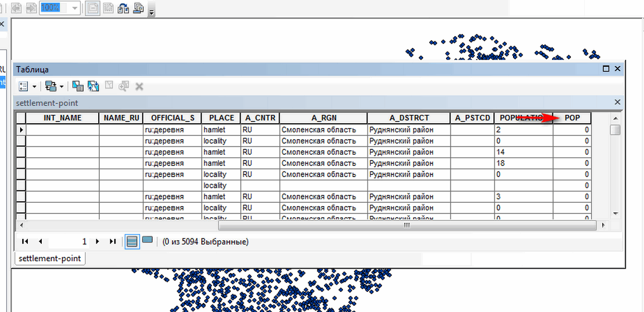
Task: Move to the first record in table
Action: pyautogui.click(x=25, y=242)
